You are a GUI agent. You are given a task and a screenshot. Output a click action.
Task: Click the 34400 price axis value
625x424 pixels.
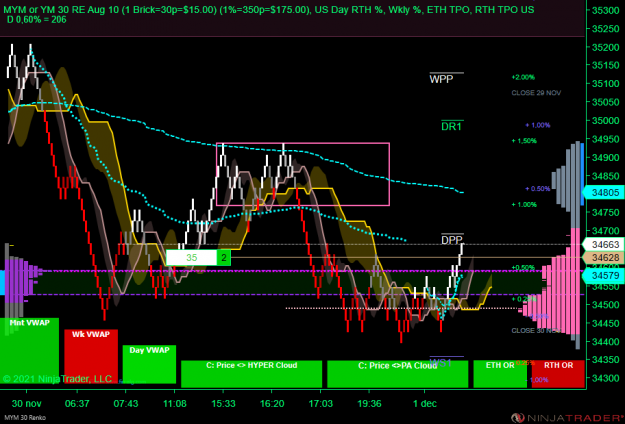[606, 342]
